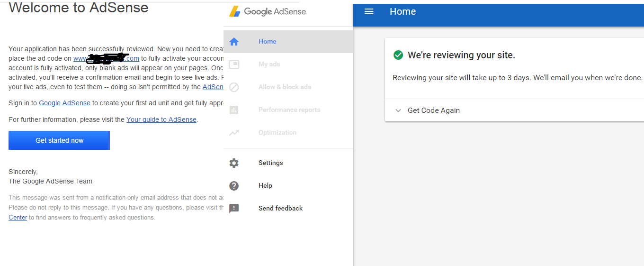Expand the Get Code Again section
The width and height of the screenshot is (644, 266).
[434, 110]
